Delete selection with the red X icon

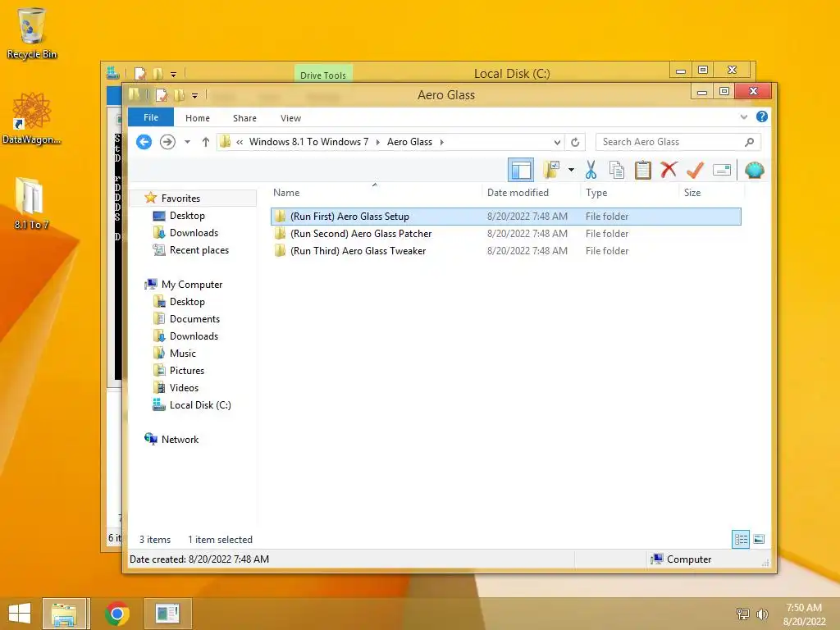669,171
